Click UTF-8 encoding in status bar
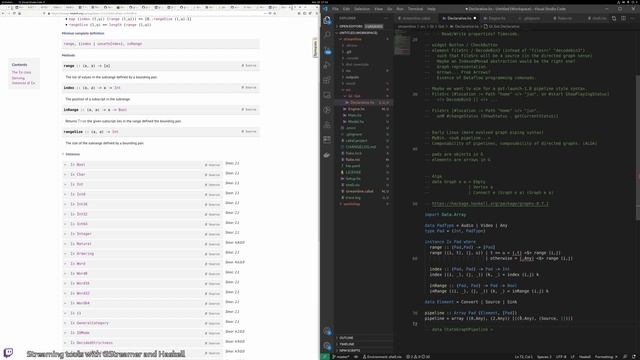This screenshot has width=640, height=360. click(x=561, y=357)
